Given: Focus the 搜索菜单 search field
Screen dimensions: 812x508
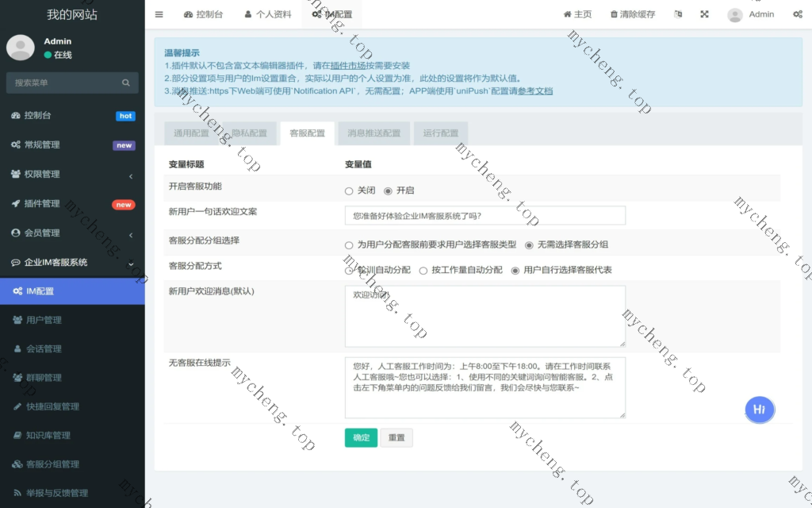Looking at the screenshot, I should [x=72, y=83].
